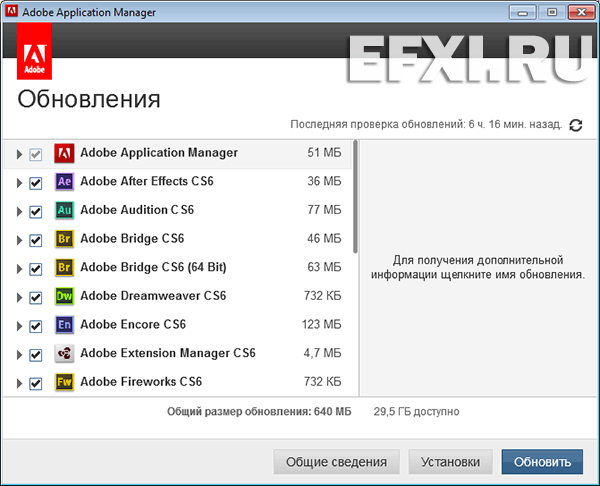Click the 77 МБ size value

click(324, 210)
